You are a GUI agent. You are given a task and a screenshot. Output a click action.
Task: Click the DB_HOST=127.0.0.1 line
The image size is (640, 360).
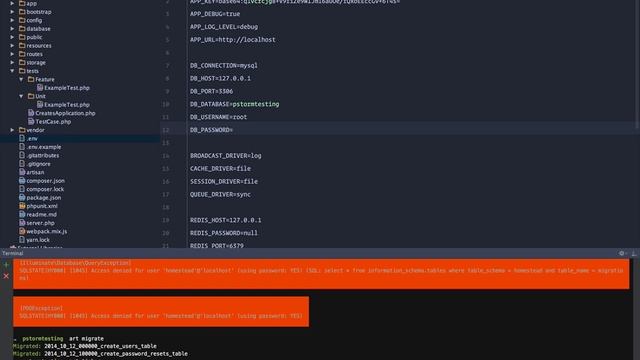[x=220, y=78]
